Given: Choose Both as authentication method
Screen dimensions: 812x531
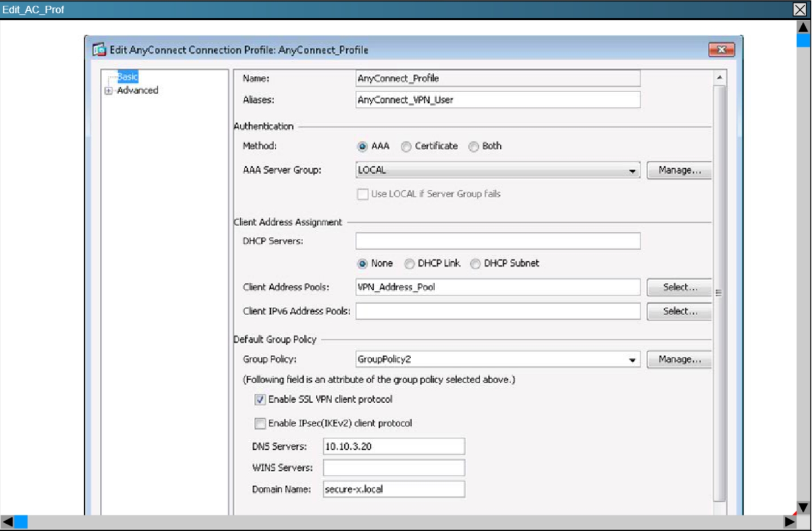Looking at the screenshot, I should click(x=474, y=147).
